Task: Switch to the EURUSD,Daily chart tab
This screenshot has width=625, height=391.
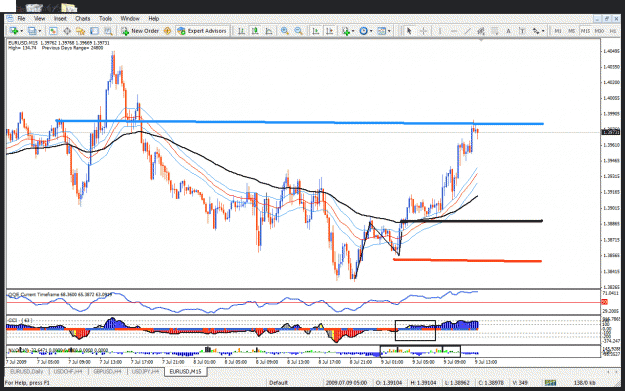Action: pos(27,371)
